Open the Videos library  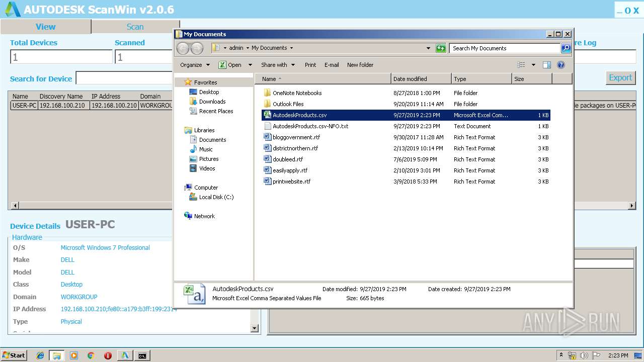pyautogui.click(x=207, y=168)
